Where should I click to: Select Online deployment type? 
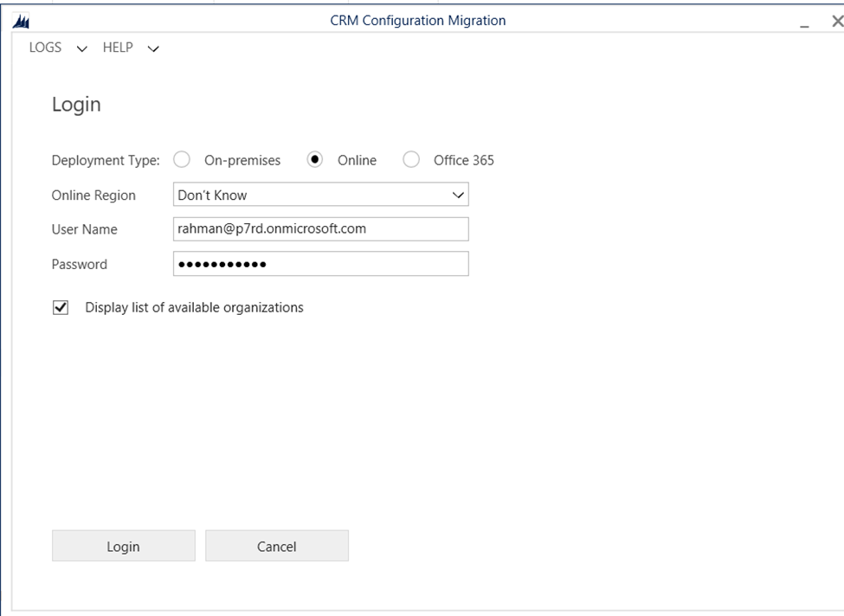pos(314,160)
